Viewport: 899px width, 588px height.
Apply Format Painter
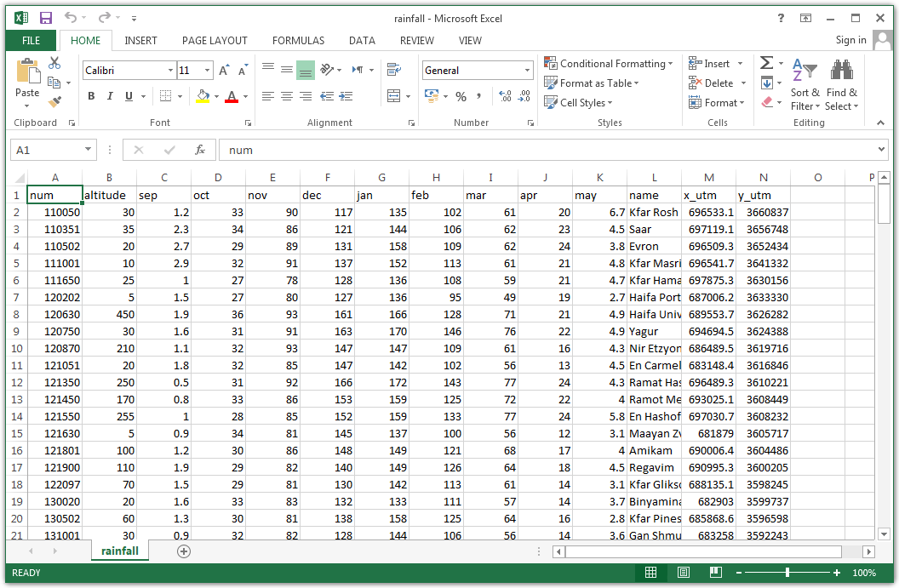(x=53, y=102)
